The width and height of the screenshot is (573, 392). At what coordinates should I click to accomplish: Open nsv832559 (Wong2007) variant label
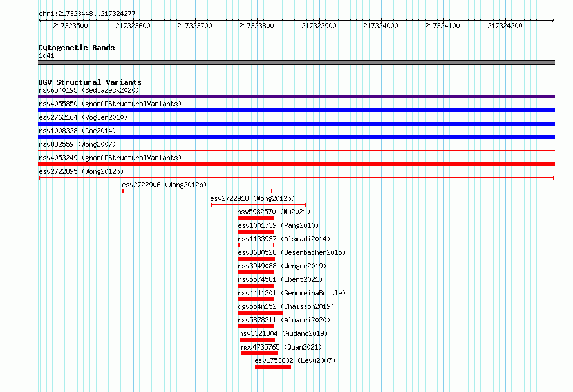point(77,144)
